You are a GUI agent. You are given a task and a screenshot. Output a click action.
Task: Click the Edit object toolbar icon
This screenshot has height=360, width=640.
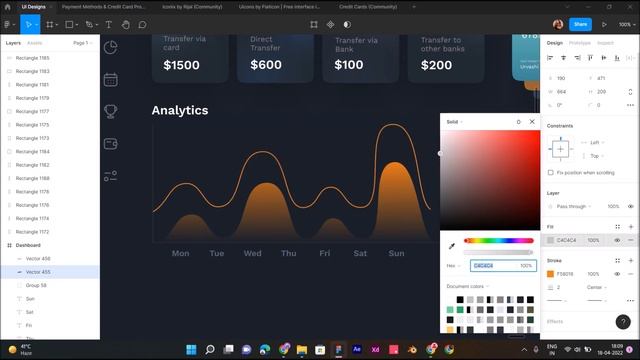point(313,25)
